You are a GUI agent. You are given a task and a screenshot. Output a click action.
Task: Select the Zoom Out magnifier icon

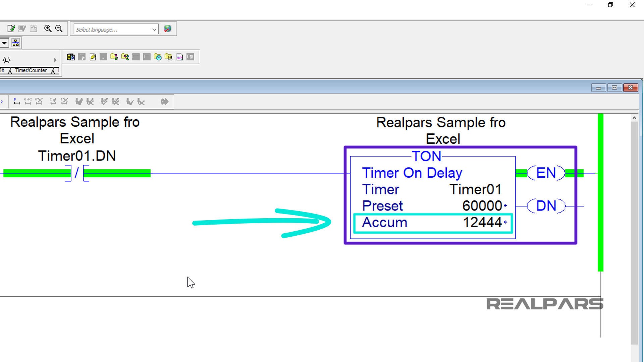coord(59,28)
